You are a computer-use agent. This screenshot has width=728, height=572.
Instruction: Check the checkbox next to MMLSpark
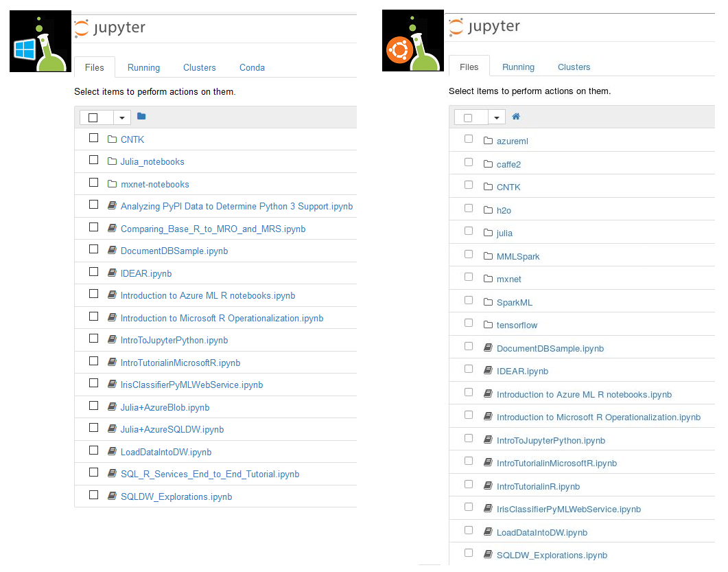(x=469, y=255)
